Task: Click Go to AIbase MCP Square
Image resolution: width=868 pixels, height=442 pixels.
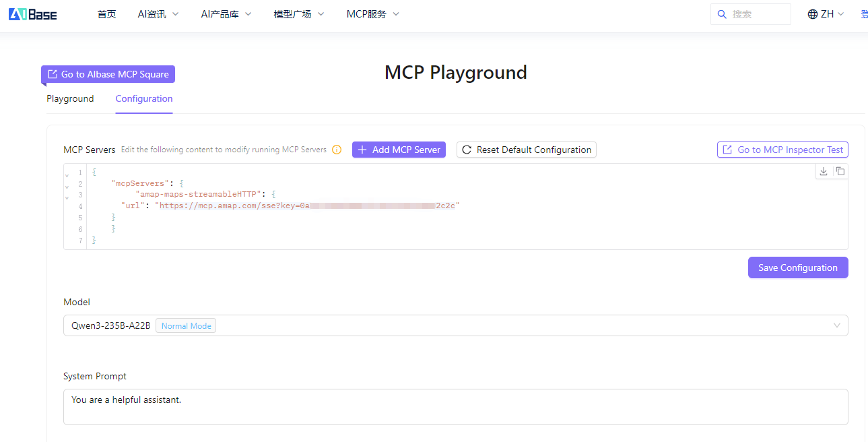Action: point(108,74)
